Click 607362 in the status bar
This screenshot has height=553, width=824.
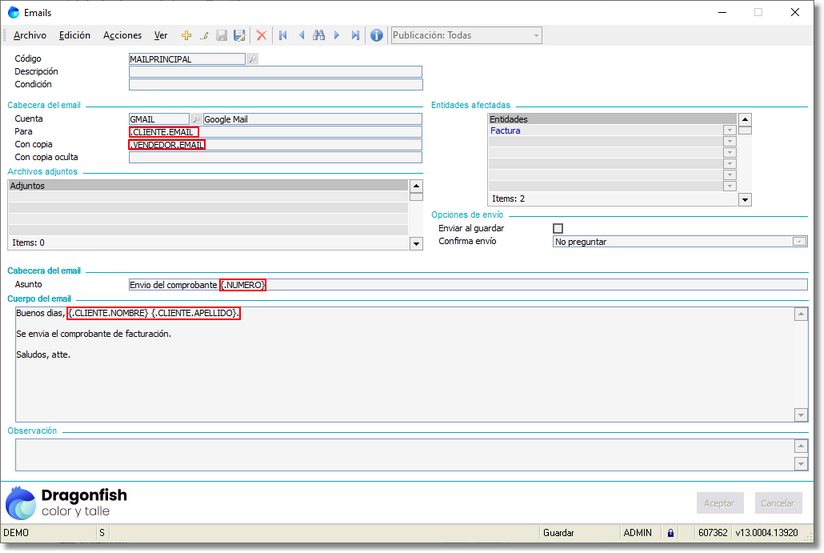coord(713,532)
